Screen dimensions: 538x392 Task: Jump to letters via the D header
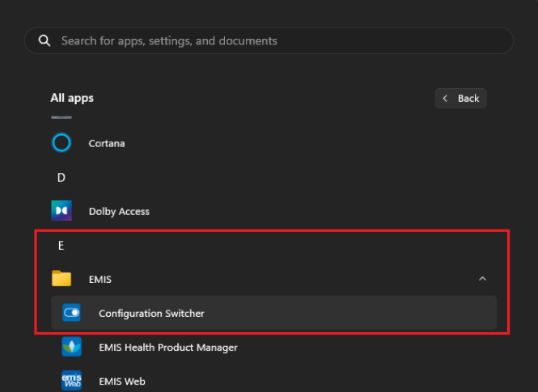pos(61,177)
